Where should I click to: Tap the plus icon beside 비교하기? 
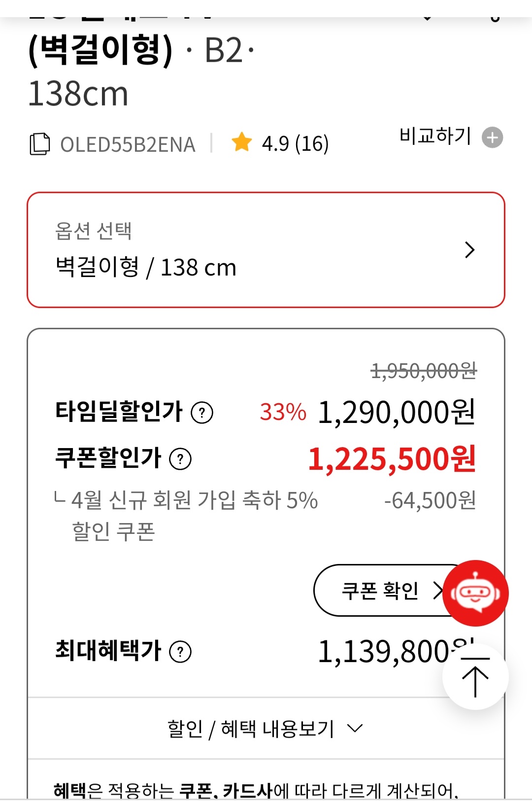coord(492,138)
